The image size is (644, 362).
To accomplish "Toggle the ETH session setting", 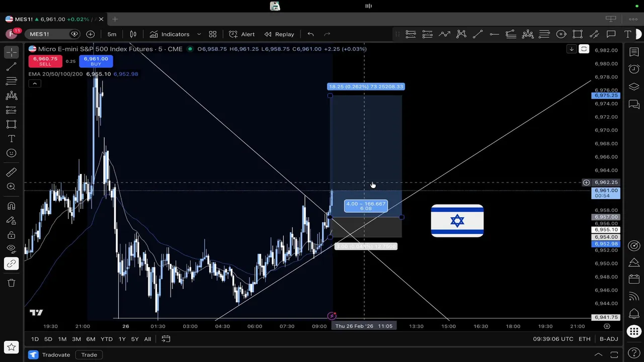I will [584, 339].
